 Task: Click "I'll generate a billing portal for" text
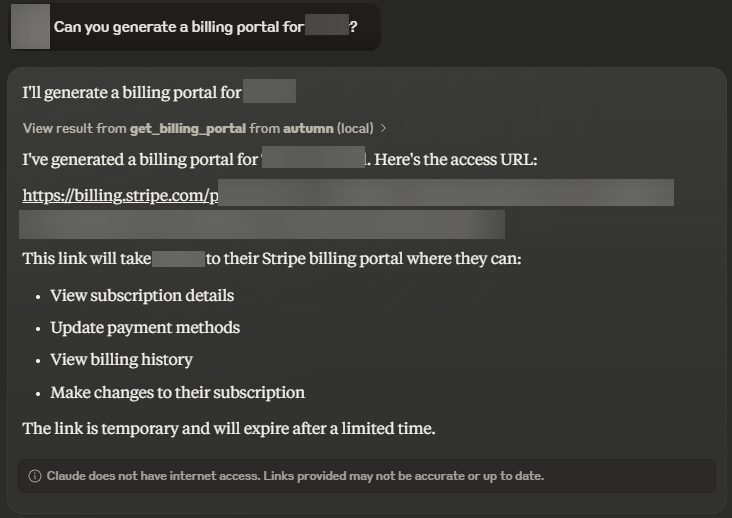click(x=132, y=93)
